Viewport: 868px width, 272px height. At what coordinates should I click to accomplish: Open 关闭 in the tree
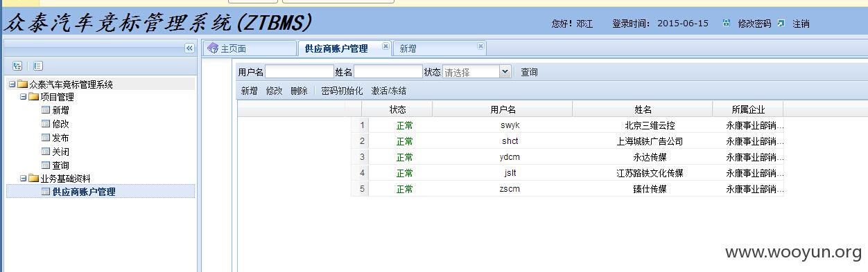[x=60, y=152]
